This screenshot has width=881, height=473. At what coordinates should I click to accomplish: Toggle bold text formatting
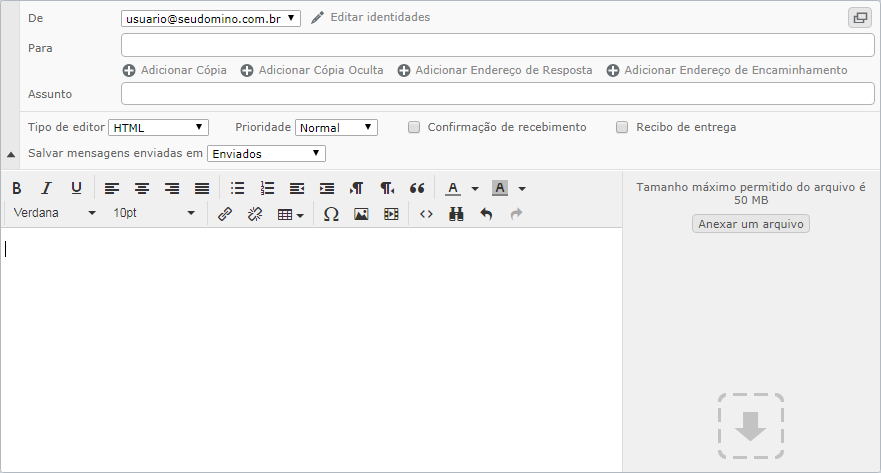click(17, 188)
